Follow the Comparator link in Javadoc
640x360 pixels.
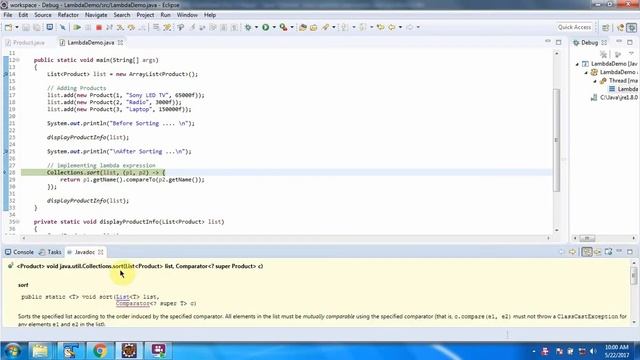(133, 304)
